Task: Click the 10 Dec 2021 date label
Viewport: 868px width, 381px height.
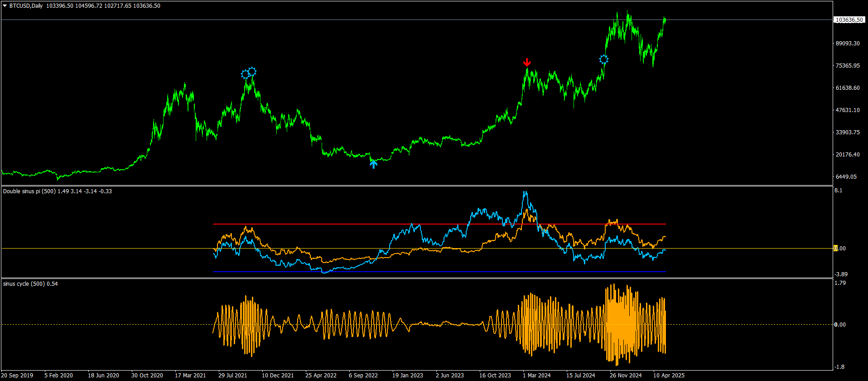Action: click(278, 376)
